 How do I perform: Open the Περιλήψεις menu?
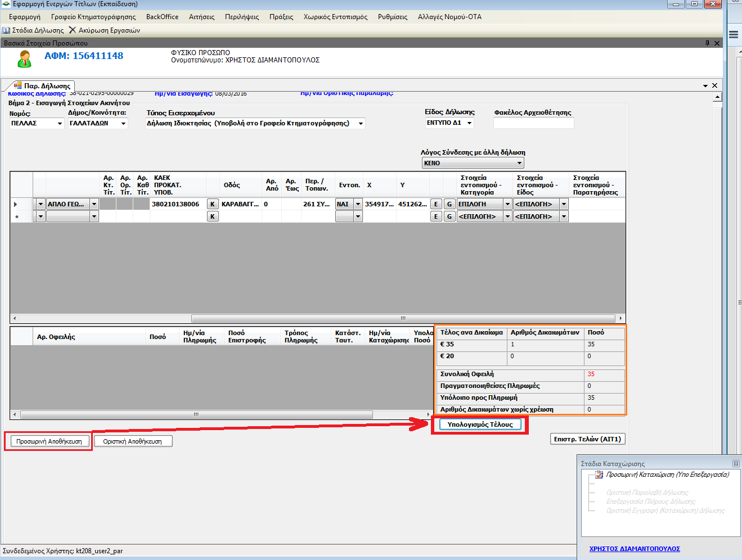[x=242, y=17]
